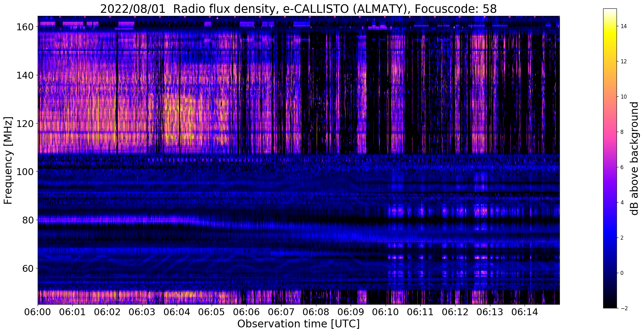Click the 100 frequency tick label

[25, 172]
